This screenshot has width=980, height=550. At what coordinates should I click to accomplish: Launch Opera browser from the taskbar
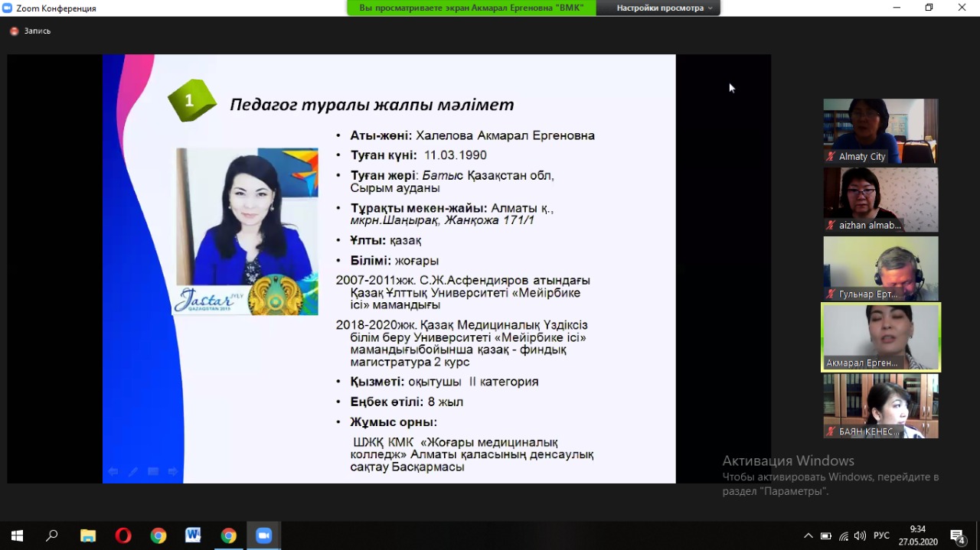(x=122, y=535)
